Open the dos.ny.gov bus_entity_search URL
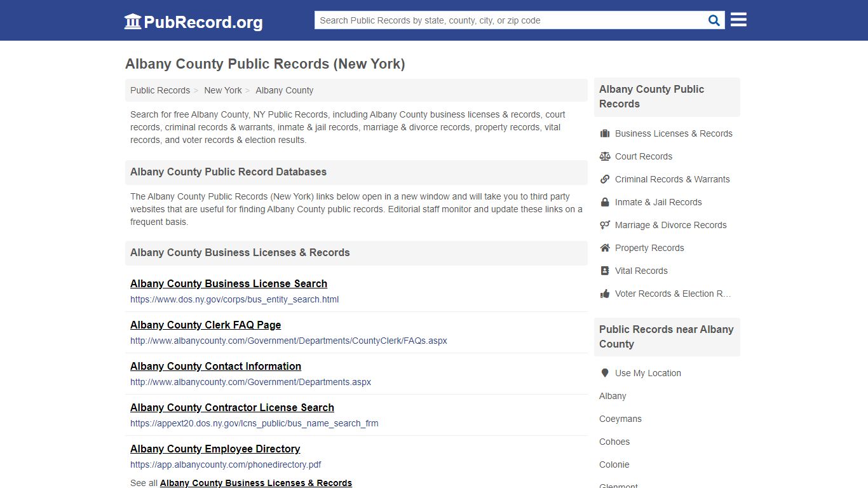The width and height of the screenshot is (868, 488). pyautogui.click(x=234, y=299)
